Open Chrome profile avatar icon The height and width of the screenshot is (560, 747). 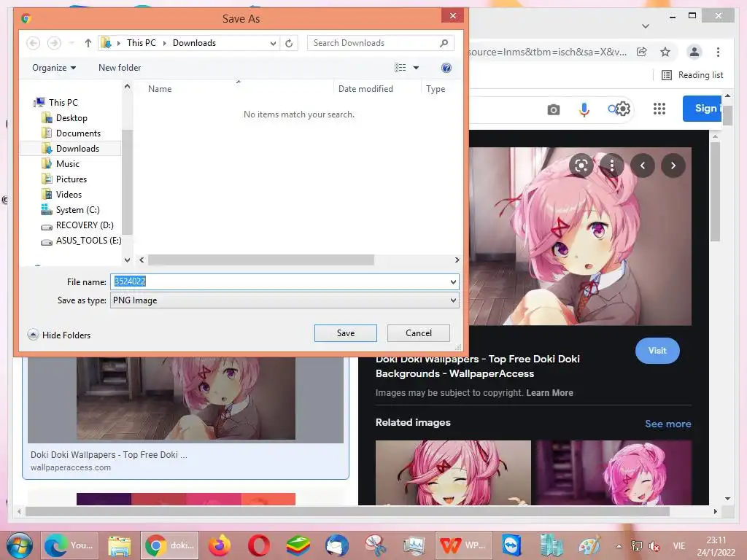(x=694, y=52)
